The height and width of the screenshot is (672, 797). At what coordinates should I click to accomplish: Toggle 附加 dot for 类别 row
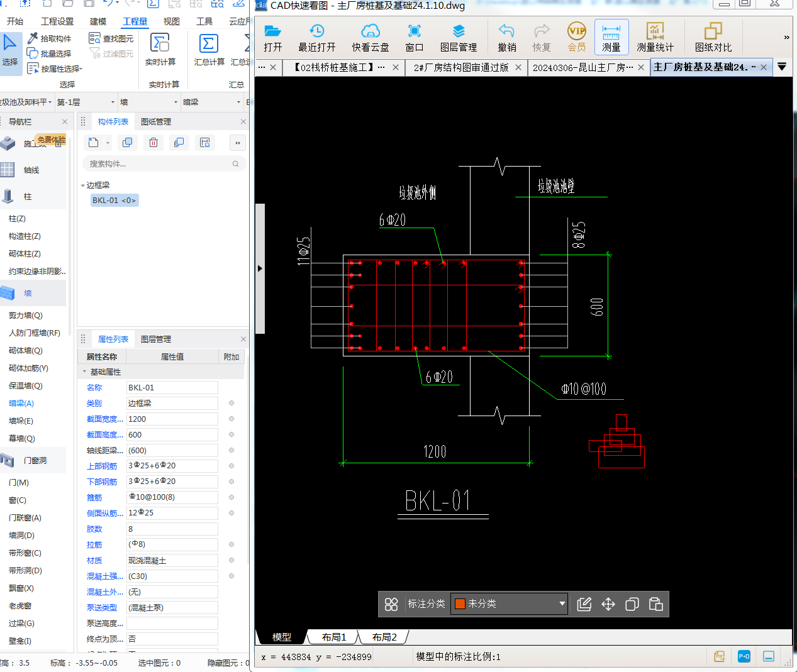[x=231, y=403]
